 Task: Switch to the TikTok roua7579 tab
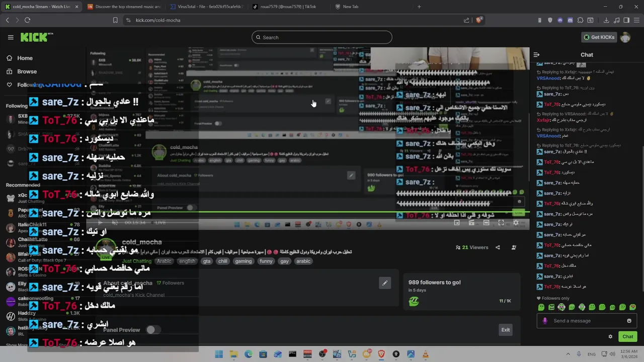click(x=288, y=7)
